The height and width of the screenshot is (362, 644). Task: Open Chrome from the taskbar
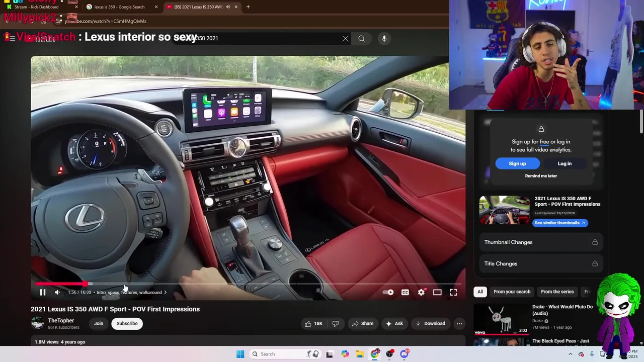(x=375, y=354)
